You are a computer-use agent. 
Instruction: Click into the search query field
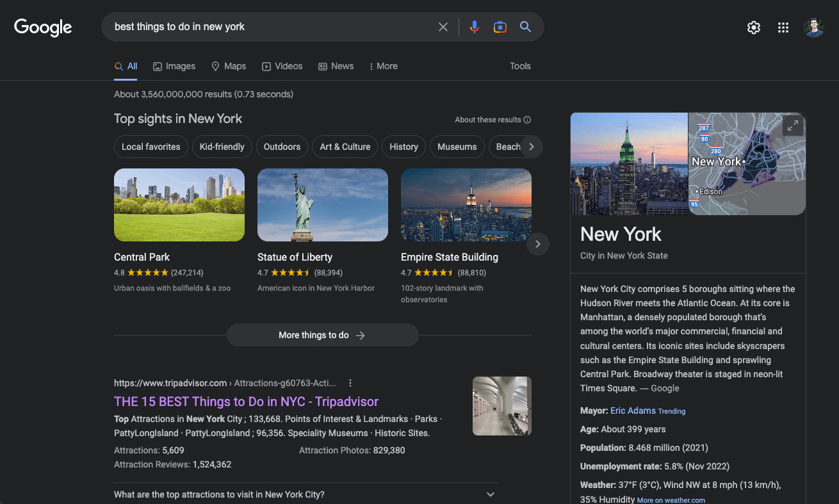(x=272, y=27)
